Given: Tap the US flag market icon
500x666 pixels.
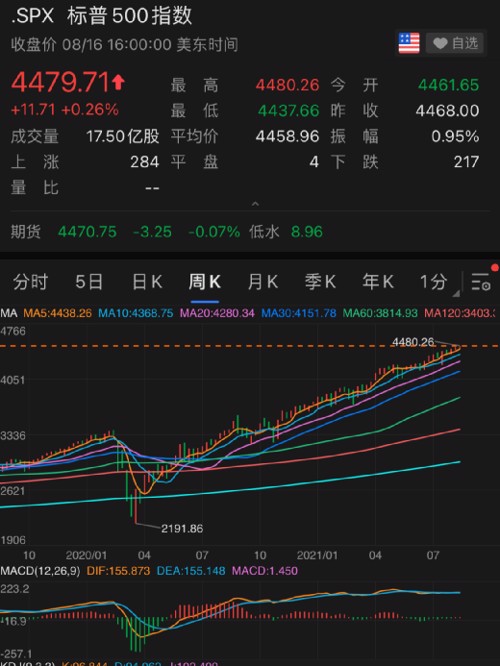Looking at the screenshot, I should (409, 43).
